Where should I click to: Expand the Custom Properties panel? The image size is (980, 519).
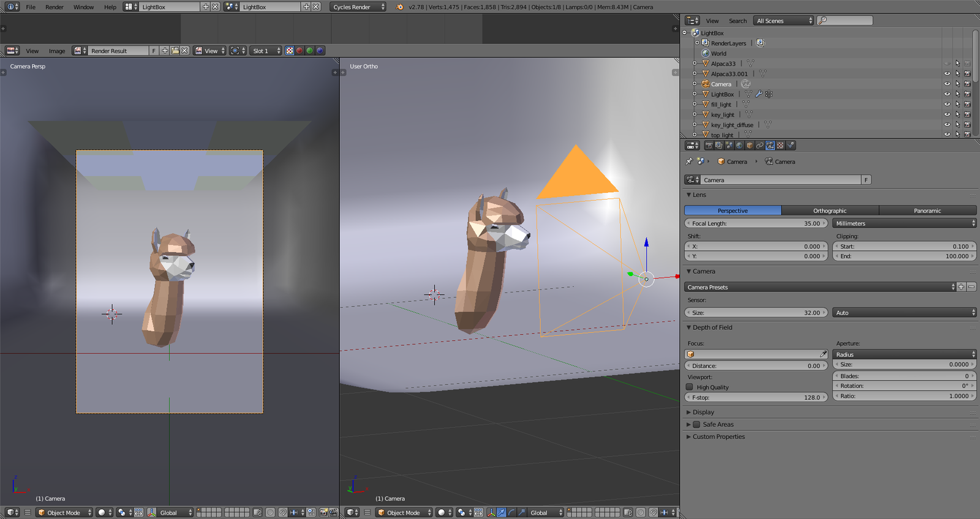(x=718, y=436)
